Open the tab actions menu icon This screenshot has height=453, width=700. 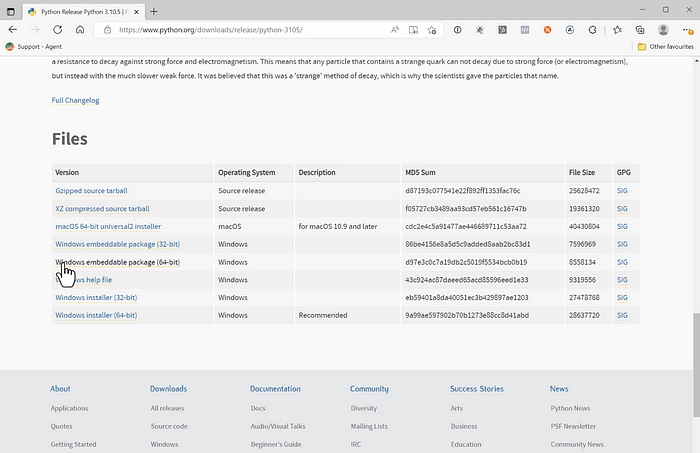pyautogui.click(x=11, y=12)
